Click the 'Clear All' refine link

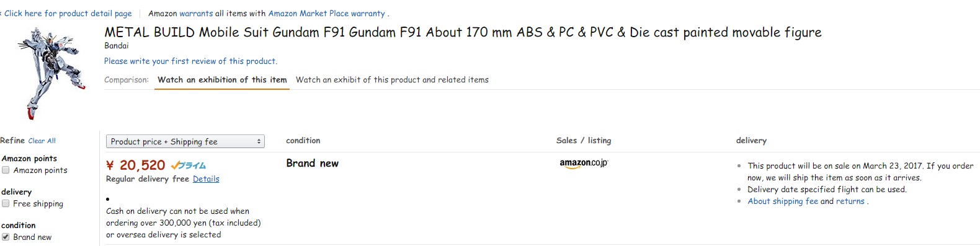click(x=42, y=141)
